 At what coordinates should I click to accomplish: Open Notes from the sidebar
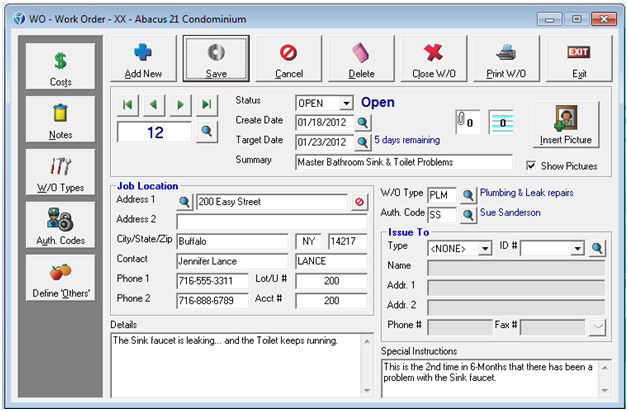(61, 120)
